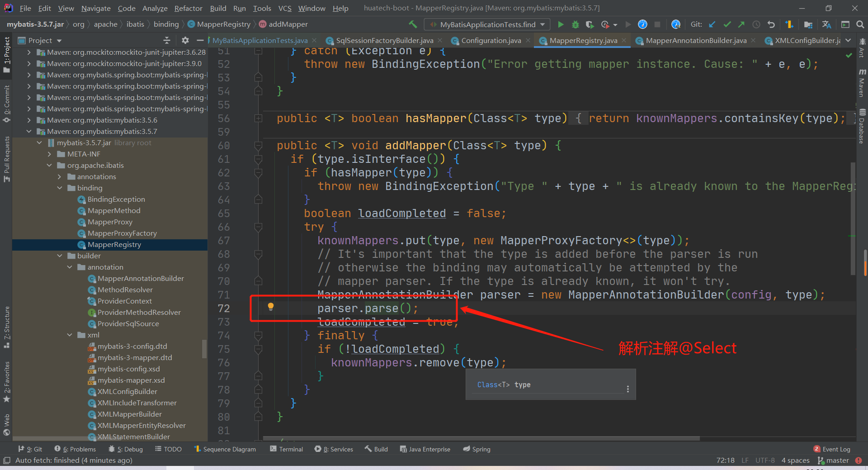The width and height of the screenshot is (868, 470).
Task: Toggle the Structure tool window stripe button
Action: tap(6, 327)
